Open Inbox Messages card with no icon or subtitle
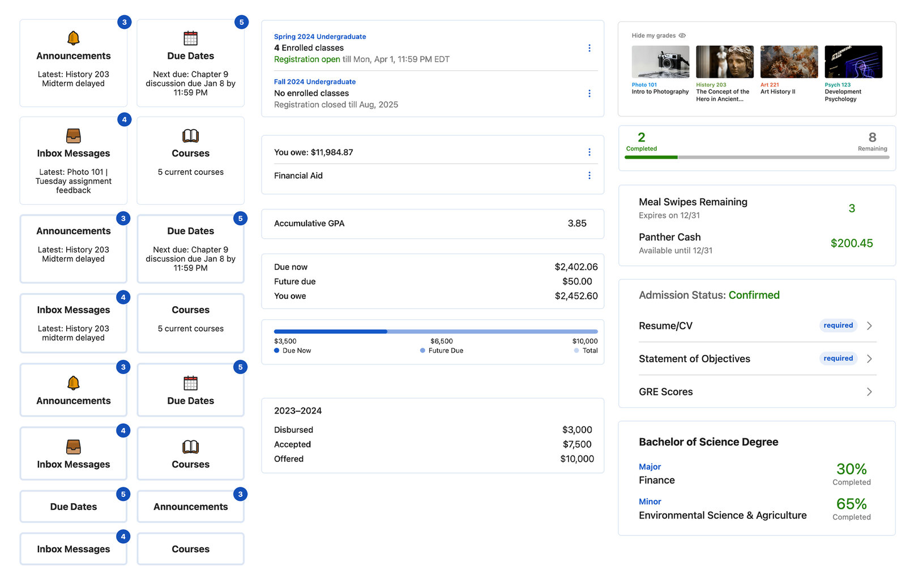This screenshot has width=906, height=588. tap(74, 549)
